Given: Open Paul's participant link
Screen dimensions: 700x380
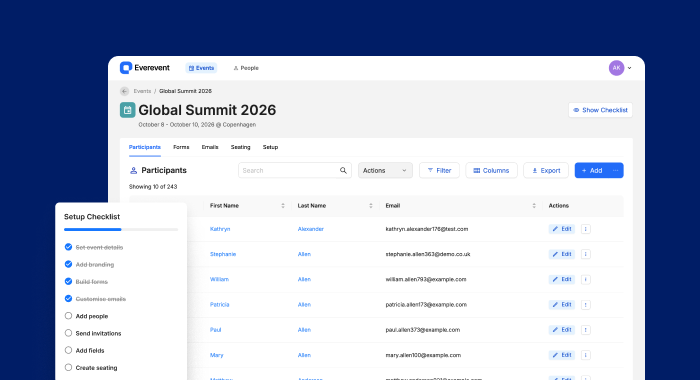Looking at the screenshot, I should (216, 330).
